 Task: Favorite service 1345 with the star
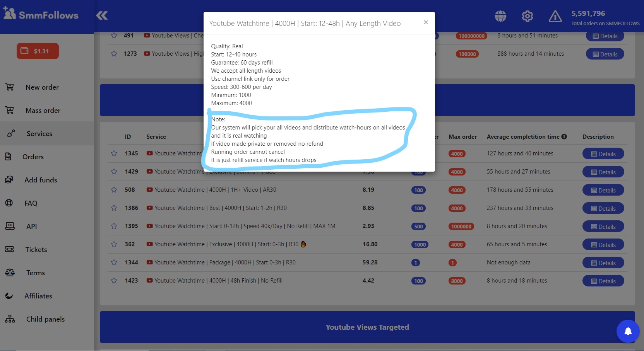114,153
